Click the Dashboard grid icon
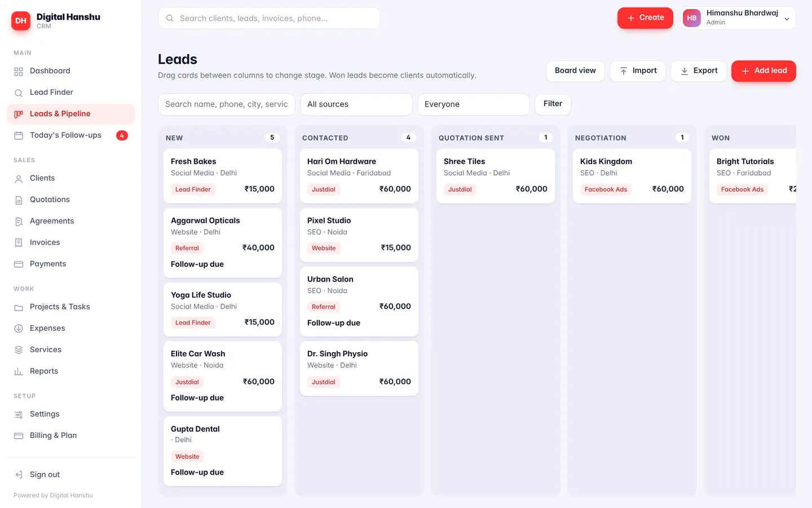The width and height of the screenshot is (812, 508). pyautogui.click(x=19, y=71)
